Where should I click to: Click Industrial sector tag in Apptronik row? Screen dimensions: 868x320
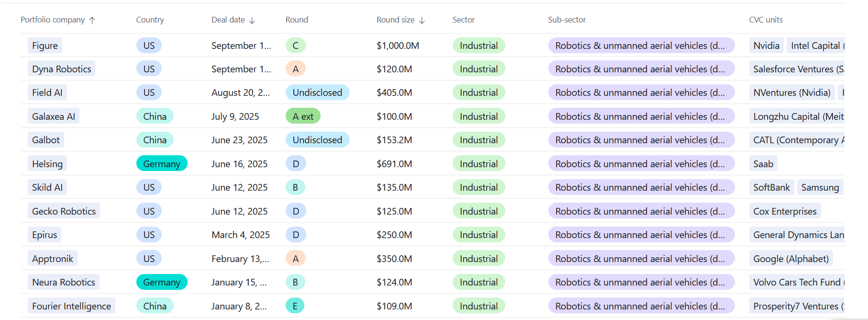(x=479, y=259)
